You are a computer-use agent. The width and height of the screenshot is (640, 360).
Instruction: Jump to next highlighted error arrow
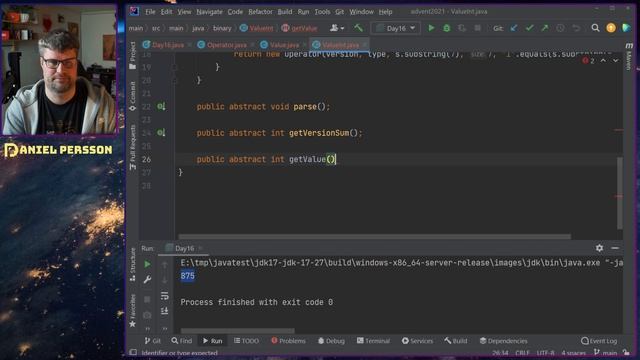(616, 61)
